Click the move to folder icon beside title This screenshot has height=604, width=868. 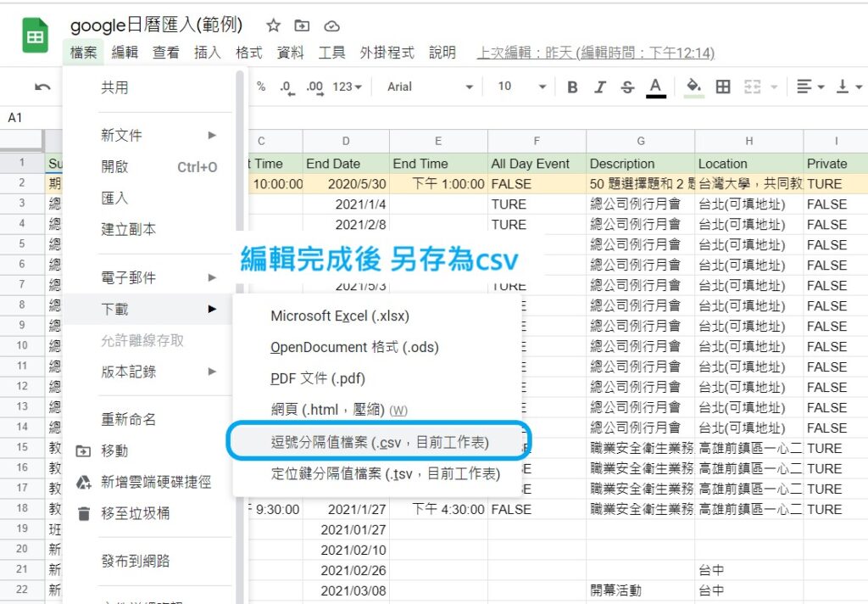pos(302,25)
